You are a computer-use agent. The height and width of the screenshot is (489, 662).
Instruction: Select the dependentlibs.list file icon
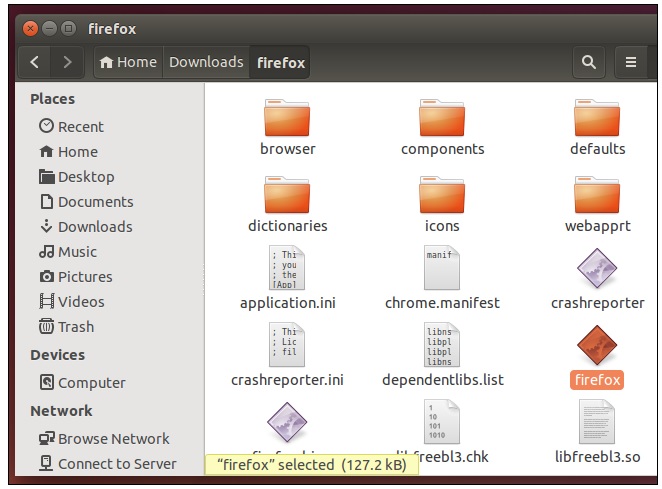point(442,345)
